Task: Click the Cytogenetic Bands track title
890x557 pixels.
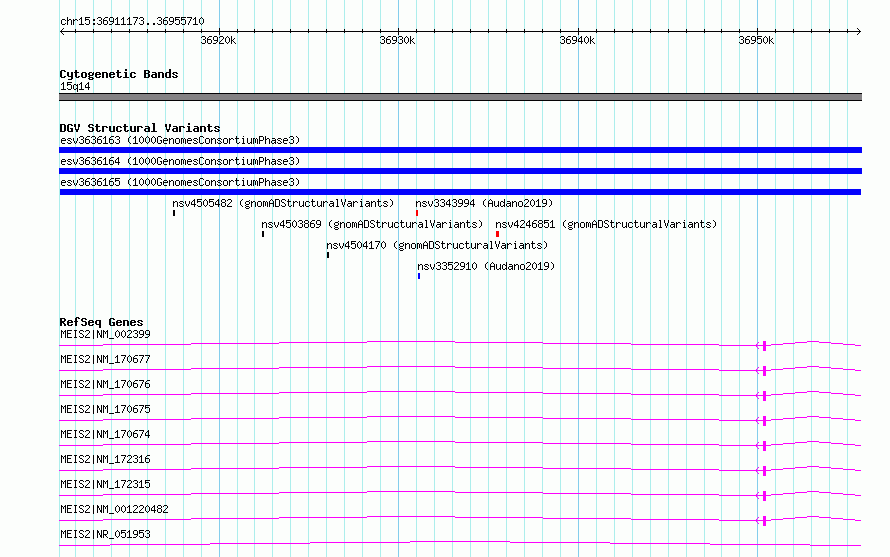Action: [x=119, y=74]
